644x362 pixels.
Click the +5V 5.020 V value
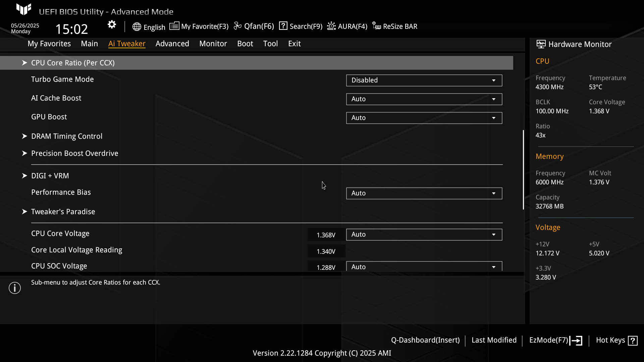[x=599, y=253]
